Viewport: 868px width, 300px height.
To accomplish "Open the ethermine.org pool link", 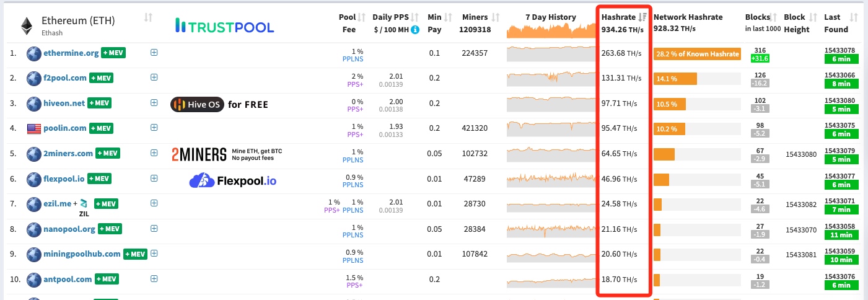I will (71, 53).
